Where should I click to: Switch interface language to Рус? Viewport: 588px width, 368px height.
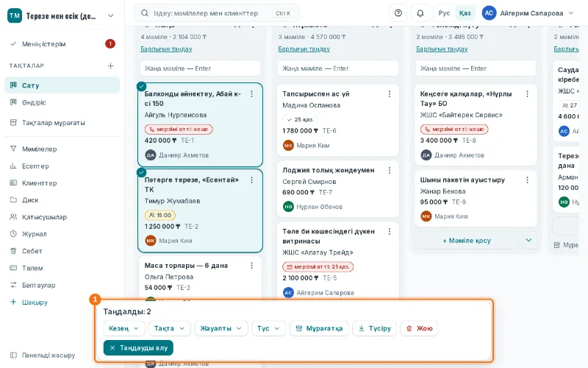[x=444, y=13]
